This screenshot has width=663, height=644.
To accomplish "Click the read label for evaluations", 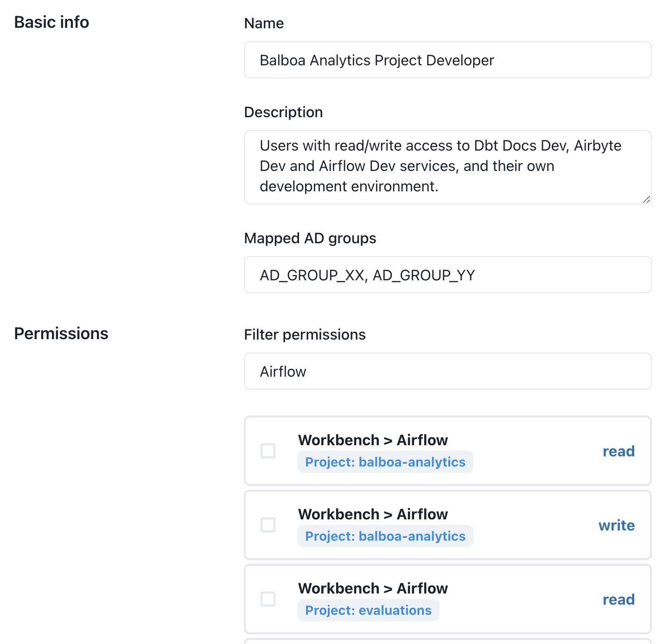I will tap(618, 600).
